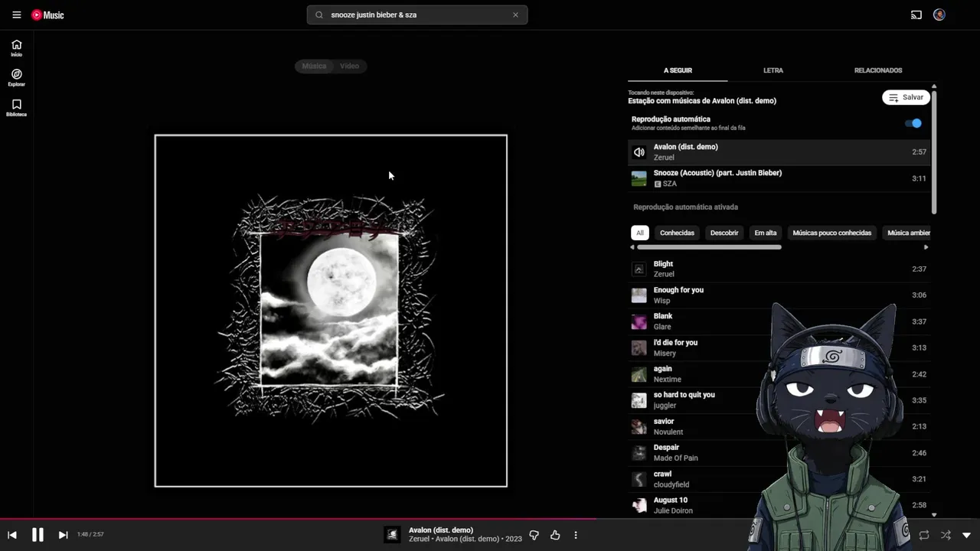Skip to previous track
Screen dimensions: 980x551
click(x=12, y=535)
